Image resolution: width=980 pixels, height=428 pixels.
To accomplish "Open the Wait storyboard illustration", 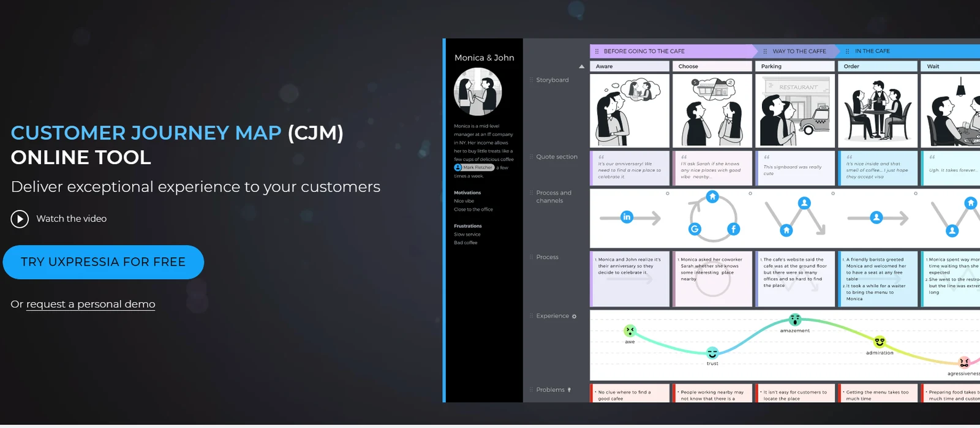I will 951,111.
